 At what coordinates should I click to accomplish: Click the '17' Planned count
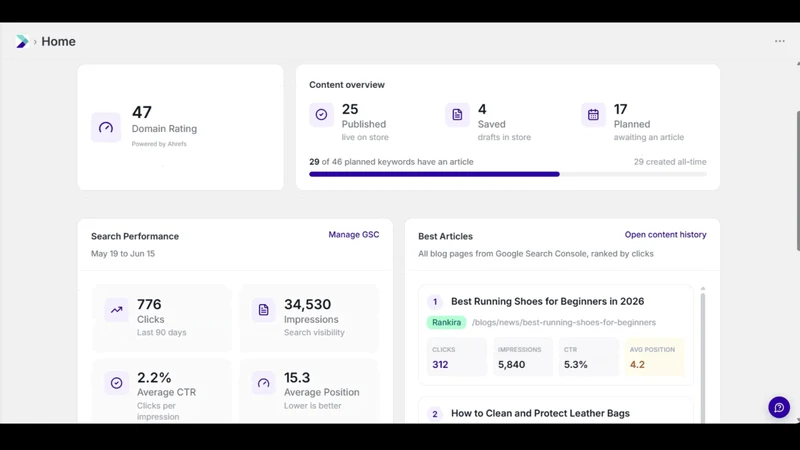pos(620,109)
